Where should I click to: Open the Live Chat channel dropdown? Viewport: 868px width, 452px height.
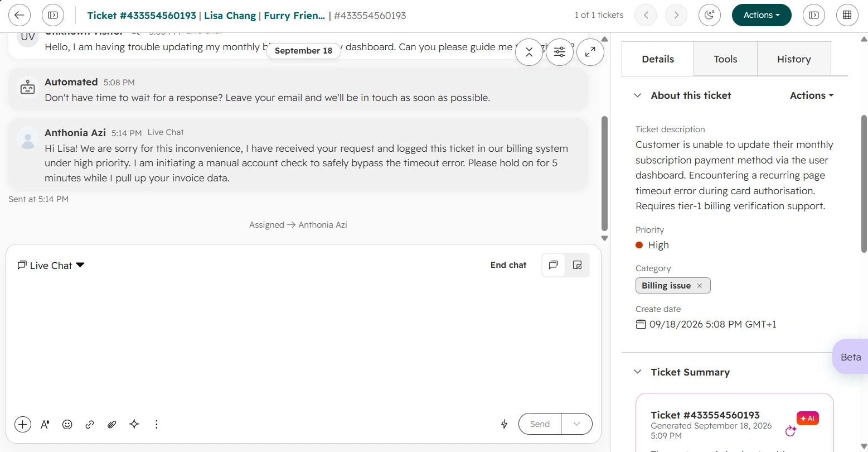[x=51, y=266]
